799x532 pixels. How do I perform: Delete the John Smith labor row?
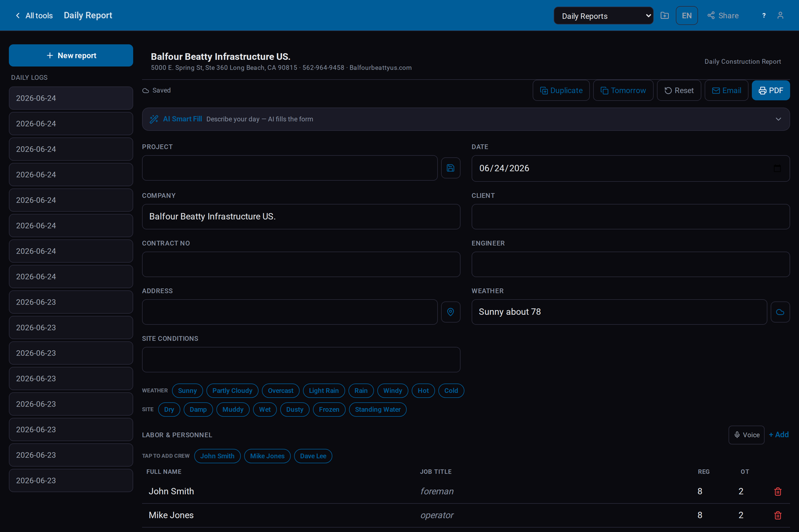(x=778, y=492)
